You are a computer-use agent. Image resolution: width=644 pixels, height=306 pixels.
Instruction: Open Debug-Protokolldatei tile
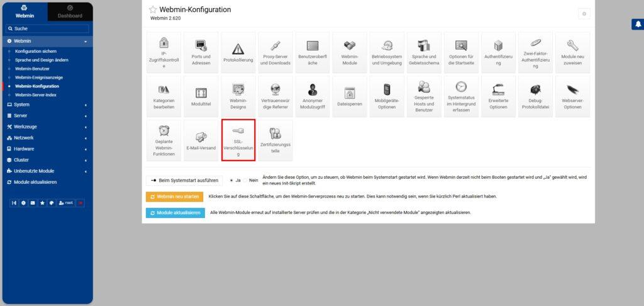[x=536, y=96]
